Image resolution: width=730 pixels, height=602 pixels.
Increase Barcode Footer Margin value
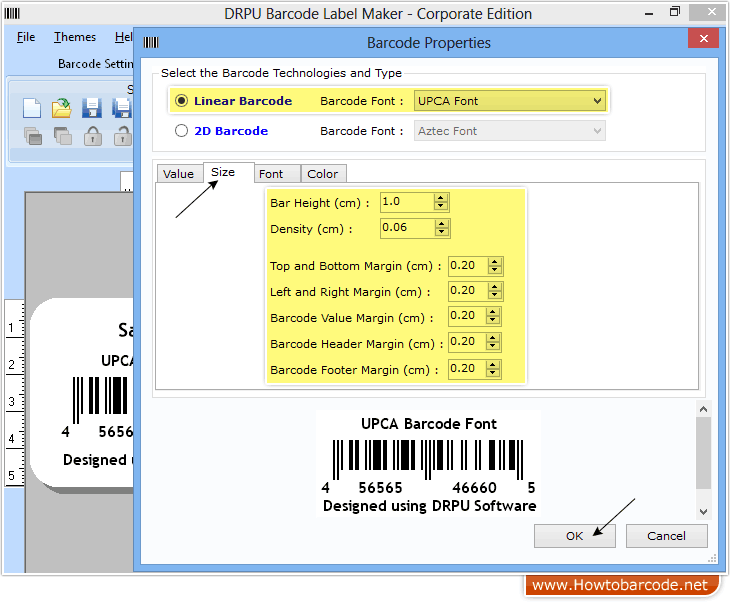click(493, 365)
